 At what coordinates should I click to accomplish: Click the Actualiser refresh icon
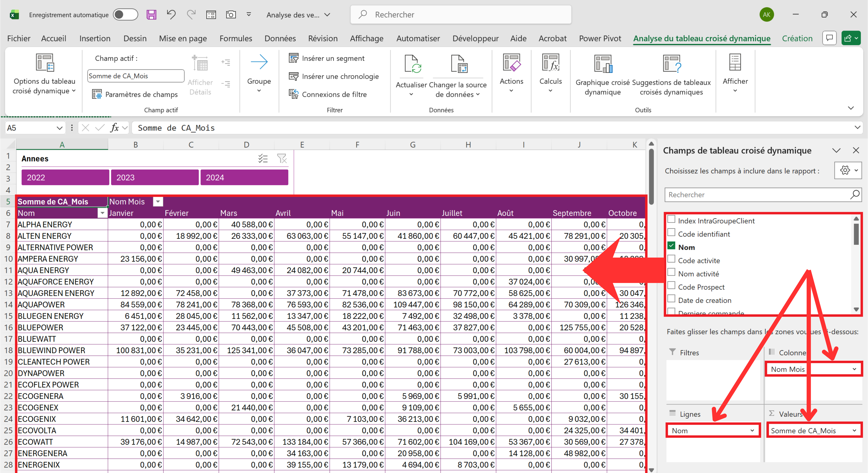[412, 64]
